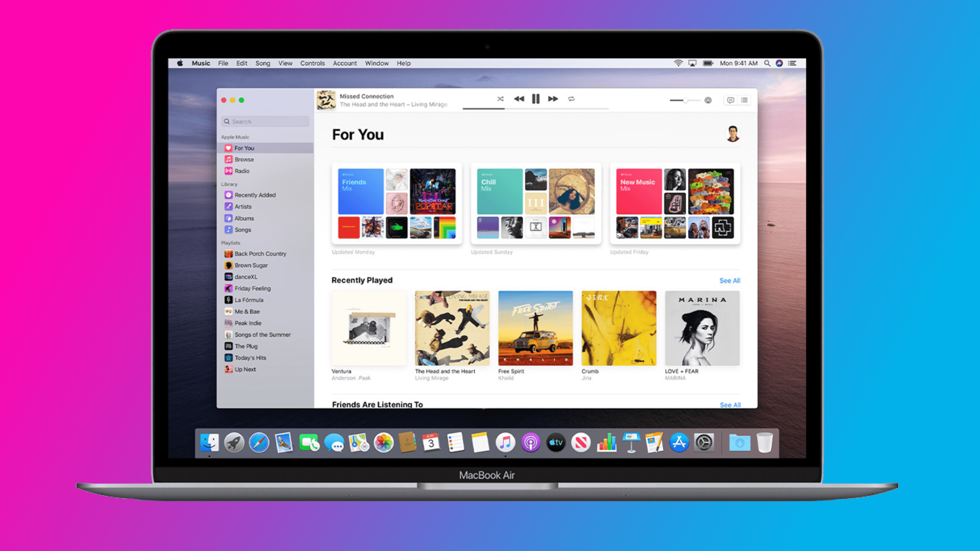The image size is (980, 551).
Task: Open the Chill Mix tile
Action: pos(536,203)
